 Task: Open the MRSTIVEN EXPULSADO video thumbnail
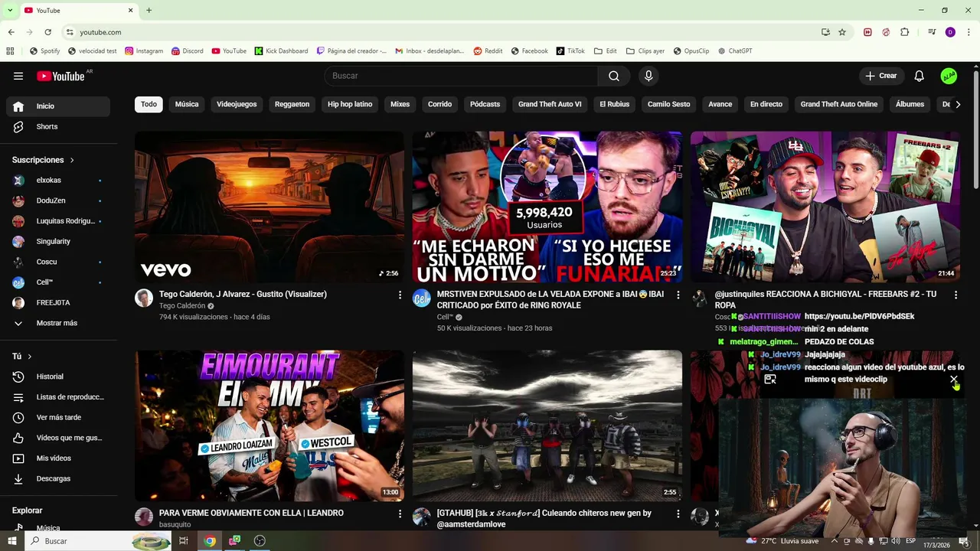(547, 207)
